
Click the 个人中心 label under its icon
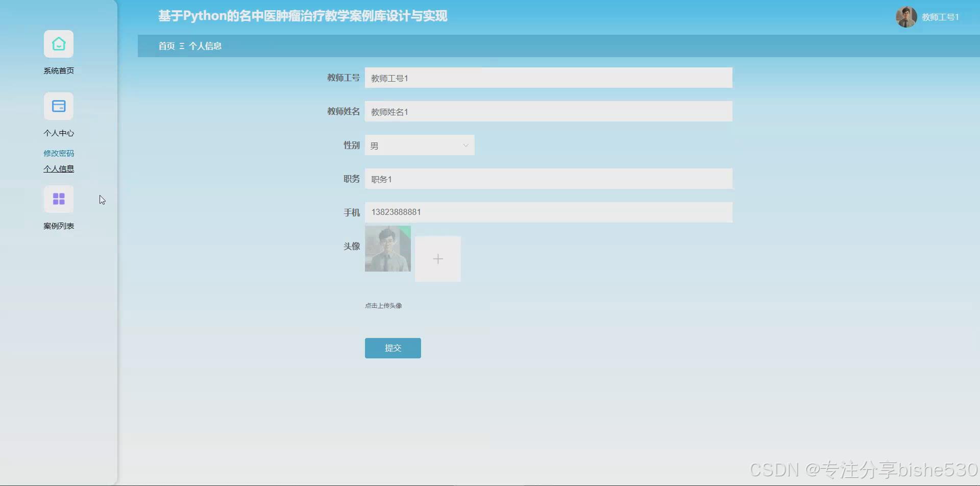point(58,132)
